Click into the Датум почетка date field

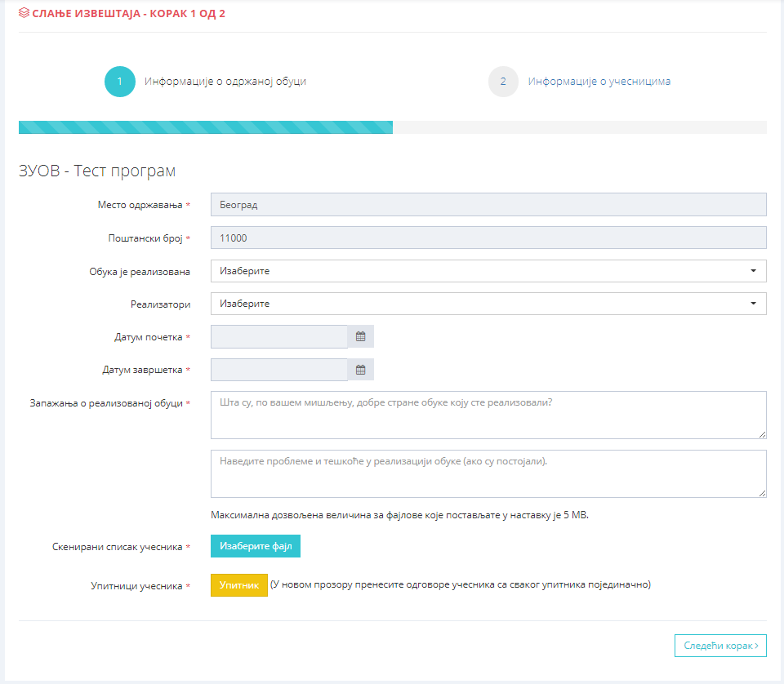[278, 336]
